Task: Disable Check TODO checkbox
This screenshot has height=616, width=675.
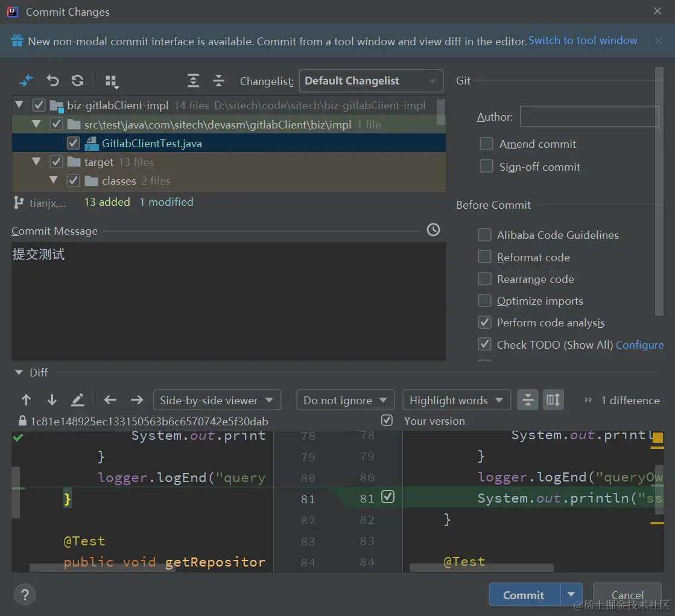Action: coord(485,344)
